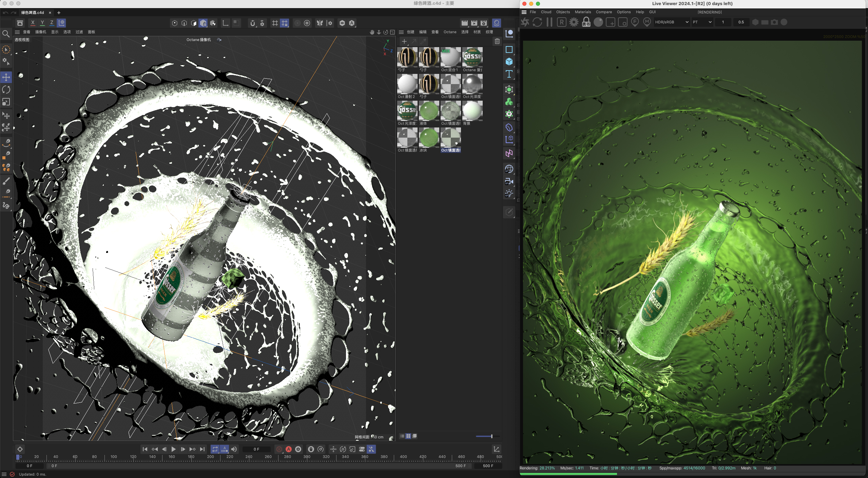The width and height of the screenshot is (868, 478).
Task: Open the Live Viewer Materials menu
Action: (583, 12)
